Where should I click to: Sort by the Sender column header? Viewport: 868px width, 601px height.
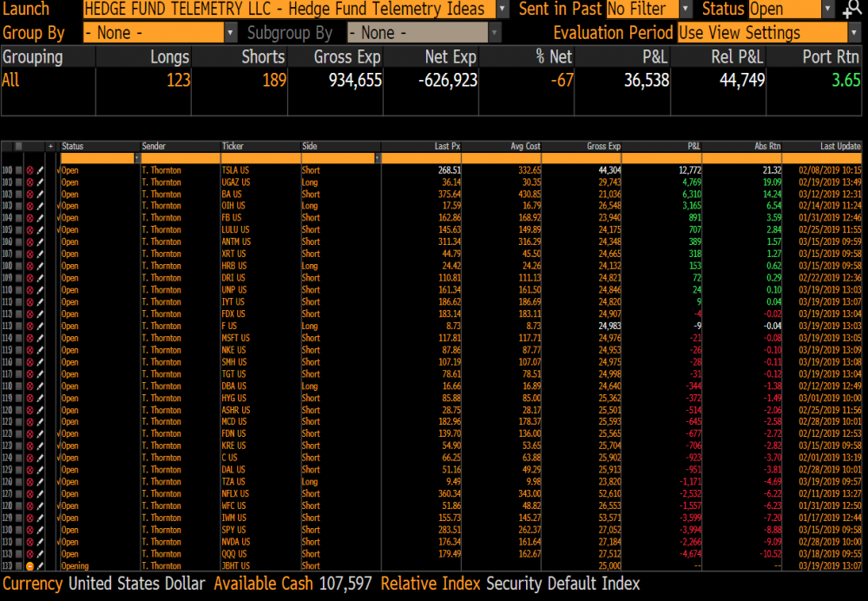tap(154, 146)
